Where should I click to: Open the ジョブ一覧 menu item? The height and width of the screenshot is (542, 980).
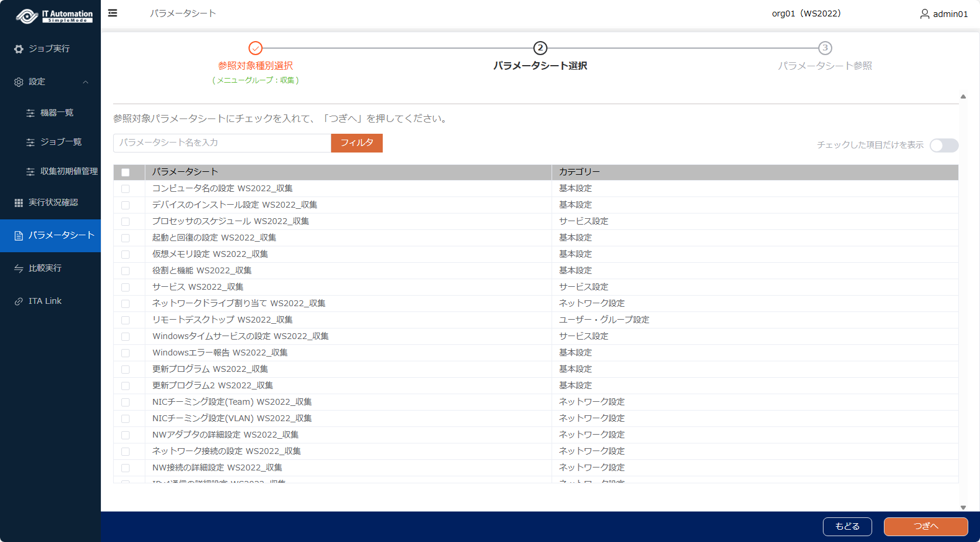pos(60,142)
